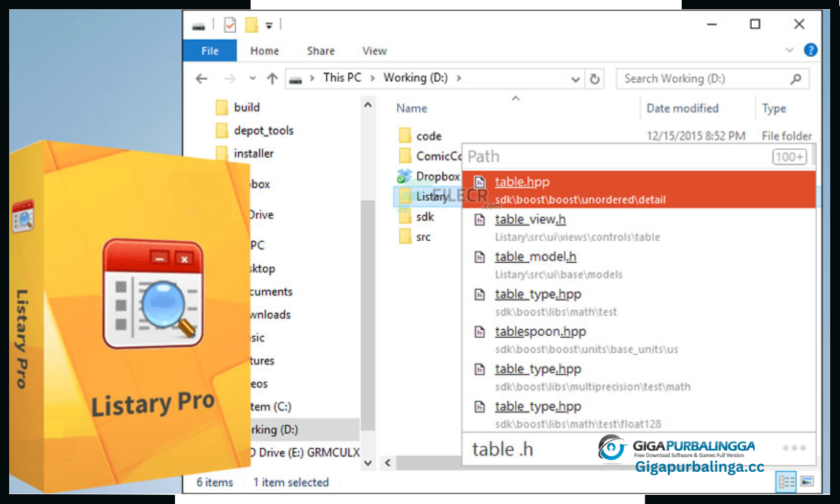Select table.hpp result in Listary popup
Viewport: 840px width, 504px height.
tap(639, 190)
